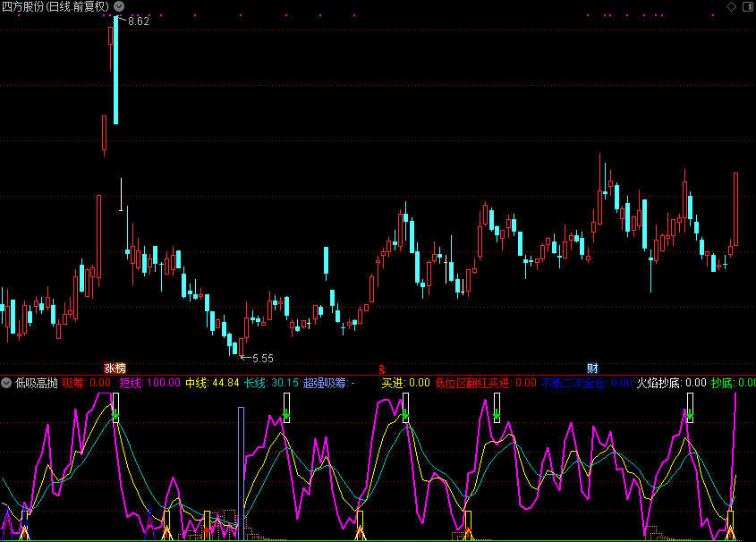Select the 低吸高抛 indicator name
756x542 pixels.
37,384
